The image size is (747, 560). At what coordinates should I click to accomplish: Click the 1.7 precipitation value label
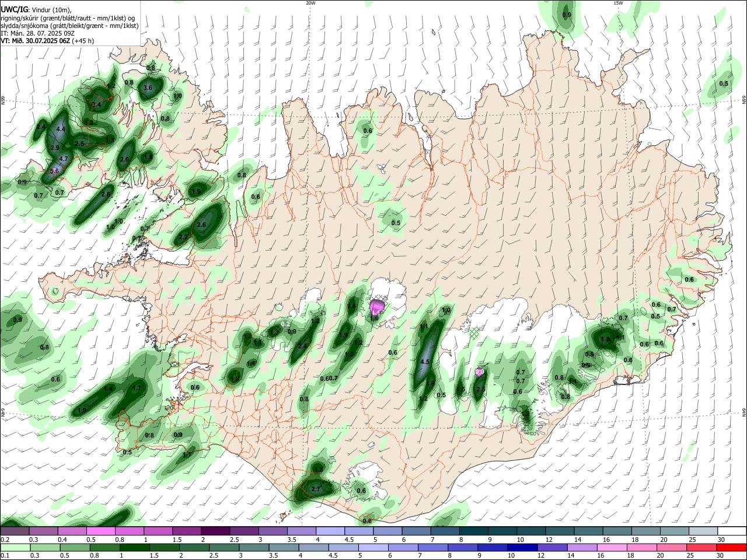[x=137, y=388]
